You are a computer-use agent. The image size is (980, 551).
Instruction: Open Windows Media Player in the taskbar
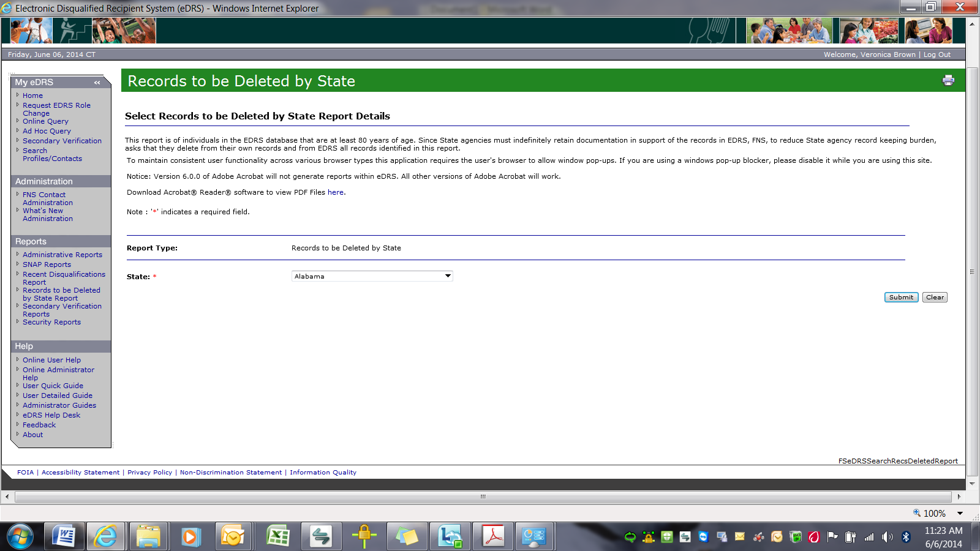[190, 537]
